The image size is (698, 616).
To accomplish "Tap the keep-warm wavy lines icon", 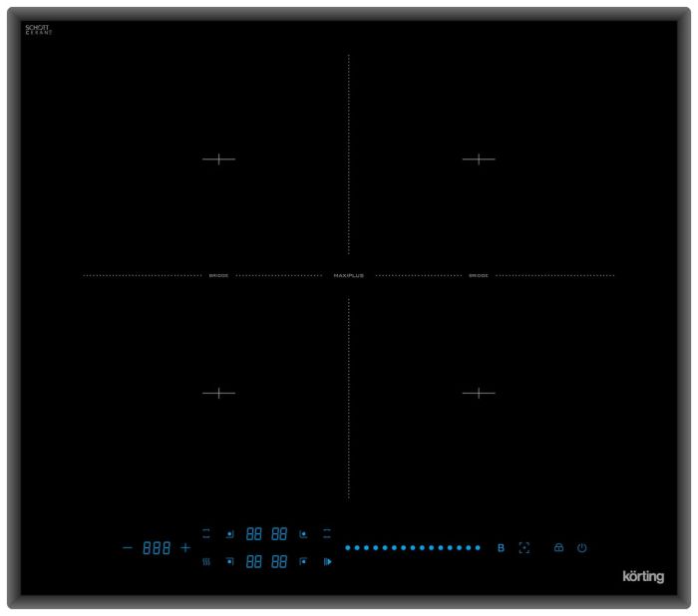I will (x=206, y=562).
